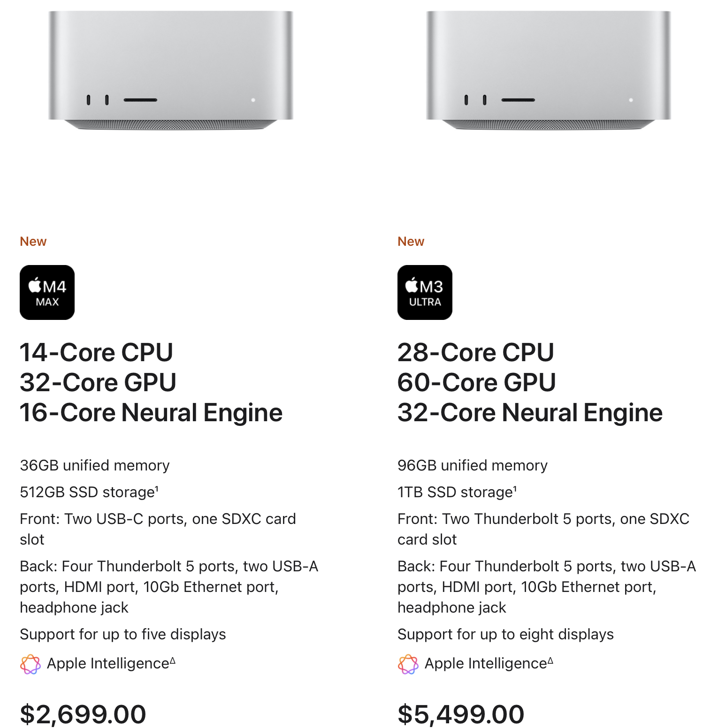Click the 36GB unified memory text
This screenshot has height=728, width=718.
(x=94, y=465)
